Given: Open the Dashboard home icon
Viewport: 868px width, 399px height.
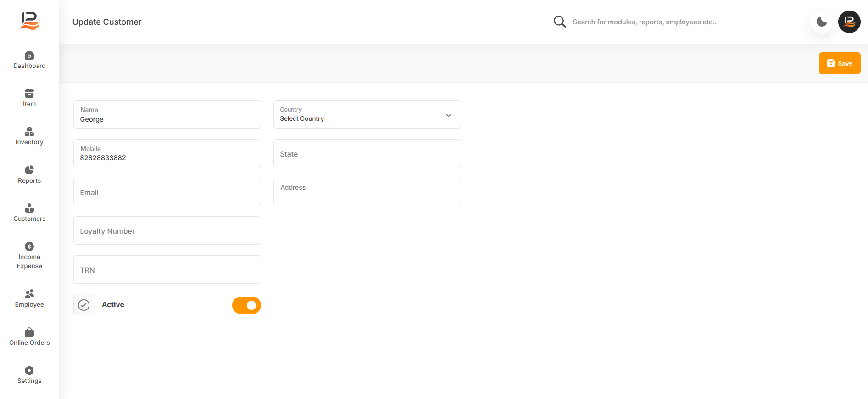Looking at the screenshot, I should point(29,56).
